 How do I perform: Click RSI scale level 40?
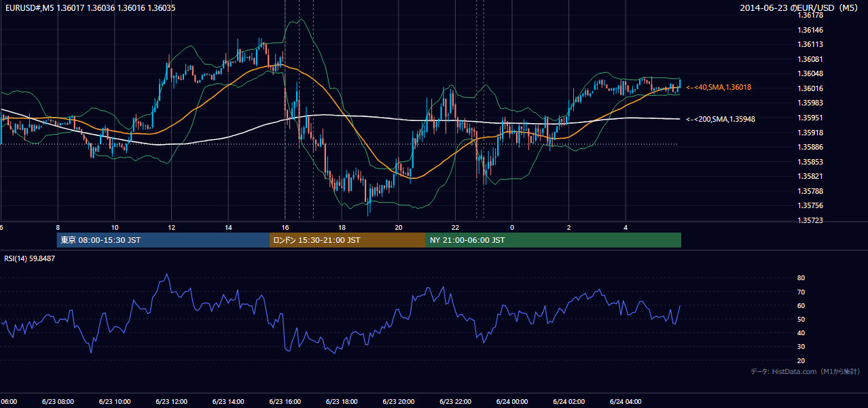click(x=801, y=333)
